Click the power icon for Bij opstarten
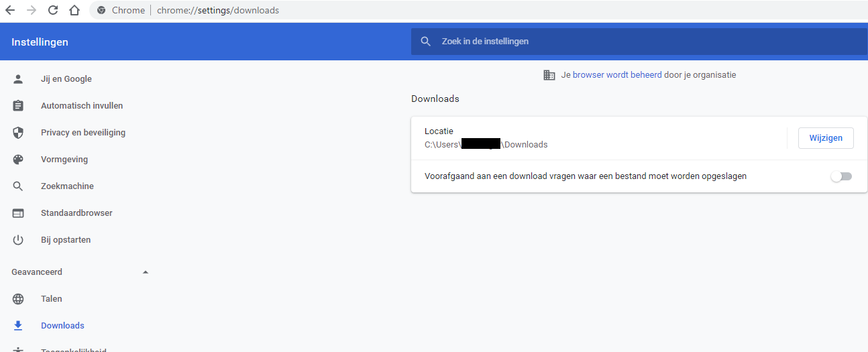This screenshot has height=352, width=868. click(x=18, y=240)
